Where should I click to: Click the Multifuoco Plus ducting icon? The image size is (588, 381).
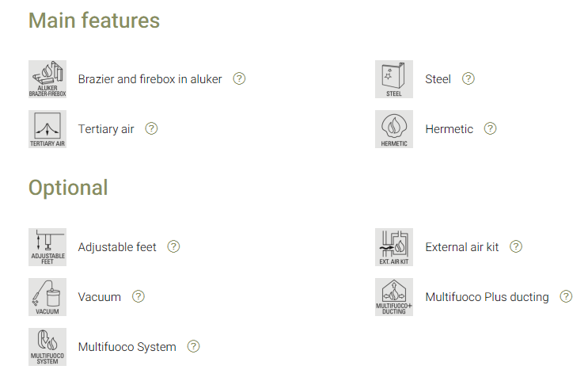[x=394, y=297]
